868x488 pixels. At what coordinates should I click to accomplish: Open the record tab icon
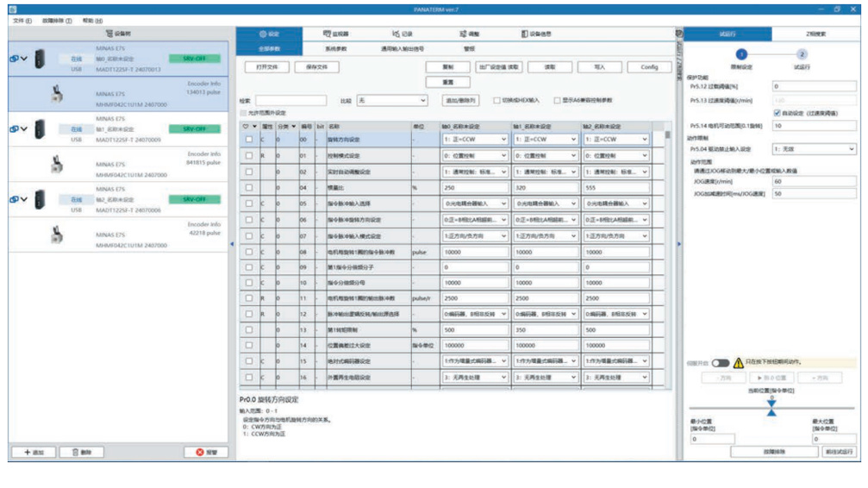click(x=396, y=34)
